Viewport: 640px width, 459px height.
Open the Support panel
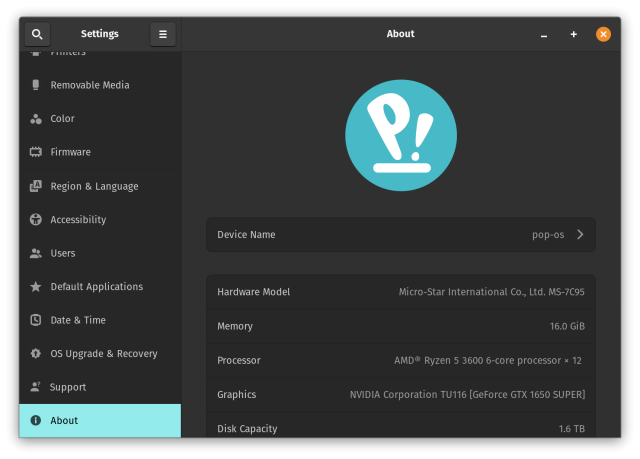(100, 387)
